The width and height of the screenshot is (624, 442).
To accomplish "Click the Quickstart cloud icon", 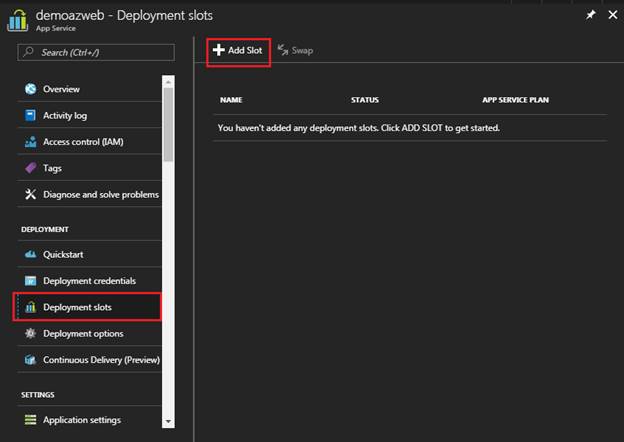I will [30, 255].
